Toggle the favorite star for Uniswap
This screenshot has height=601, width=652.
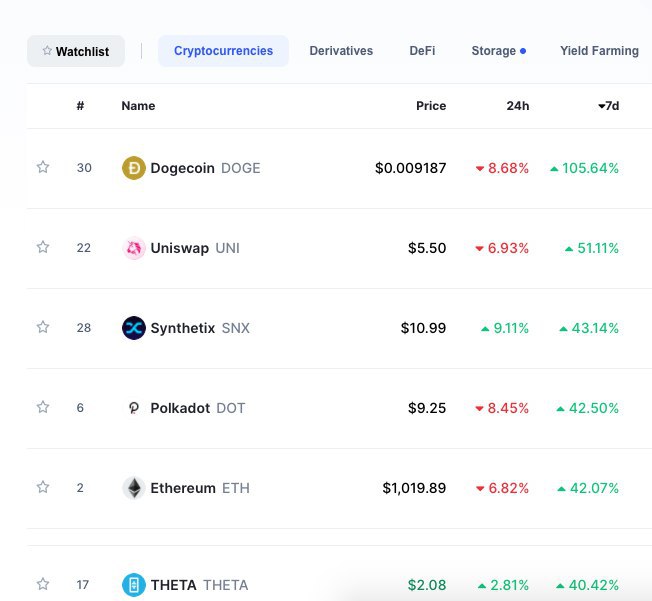tap(43, 247)
